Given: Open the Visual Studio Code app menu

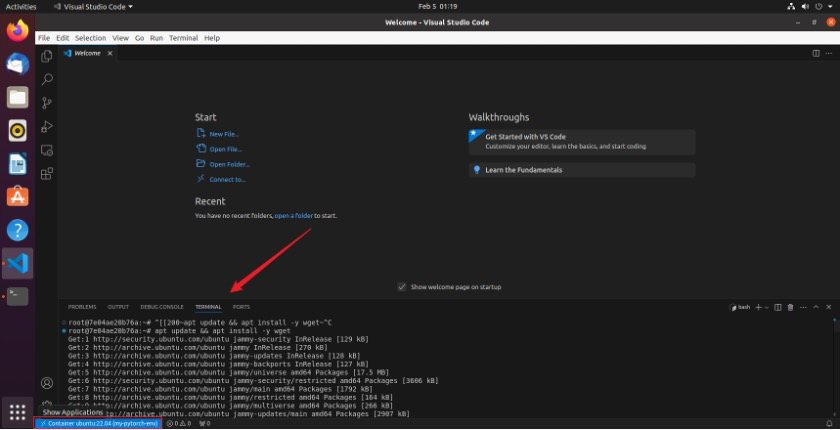Looking at the screenshot, I should pyautogui.click(x=94, y=7).
